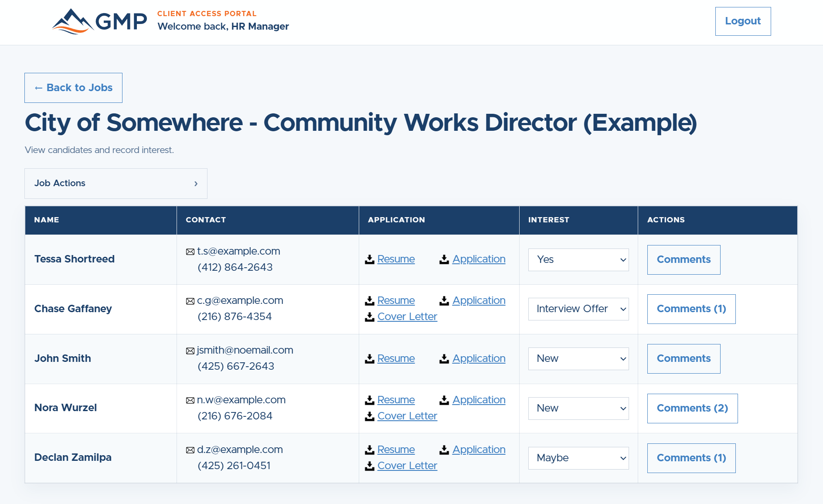This screenshot has height=504, width=823.
Task: Click envelope icon next to c.g@example.com
Action: (190, 301)
